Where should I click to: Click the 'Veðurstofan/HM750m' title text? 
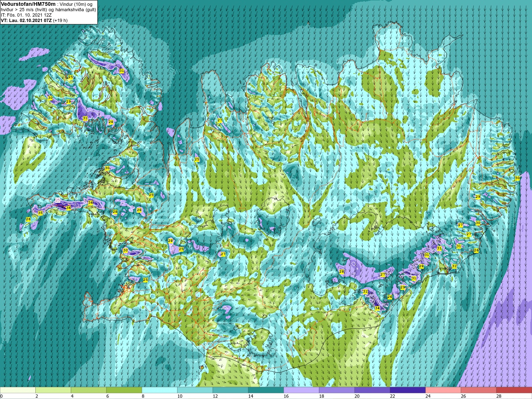pyautogui.click(x=28, y=4)
